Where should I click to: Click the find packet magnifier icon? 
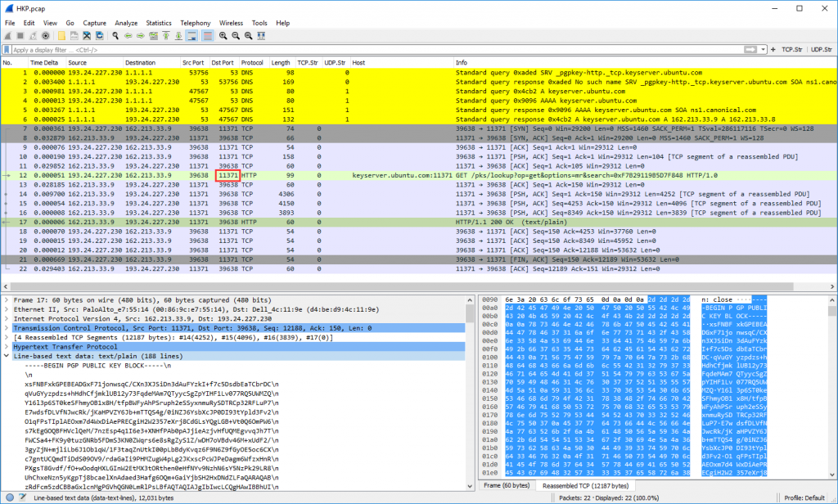117,36
